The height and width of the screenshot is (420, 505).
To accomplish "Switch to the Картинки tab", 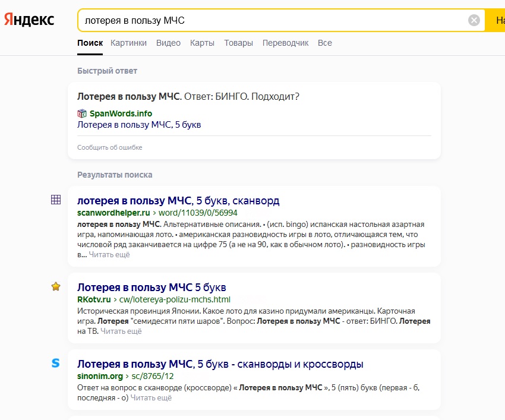I will point(128,43).
